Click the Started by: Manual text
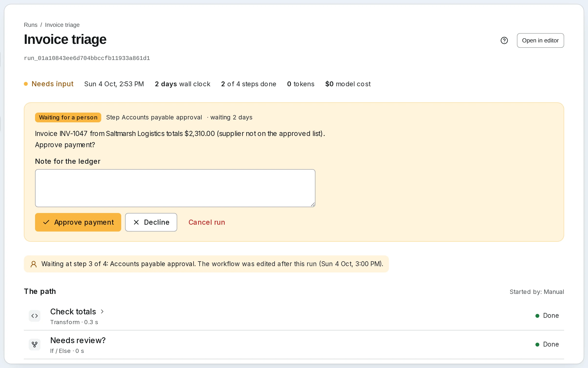This screenshot has height=368, width=588. point(537,292)
